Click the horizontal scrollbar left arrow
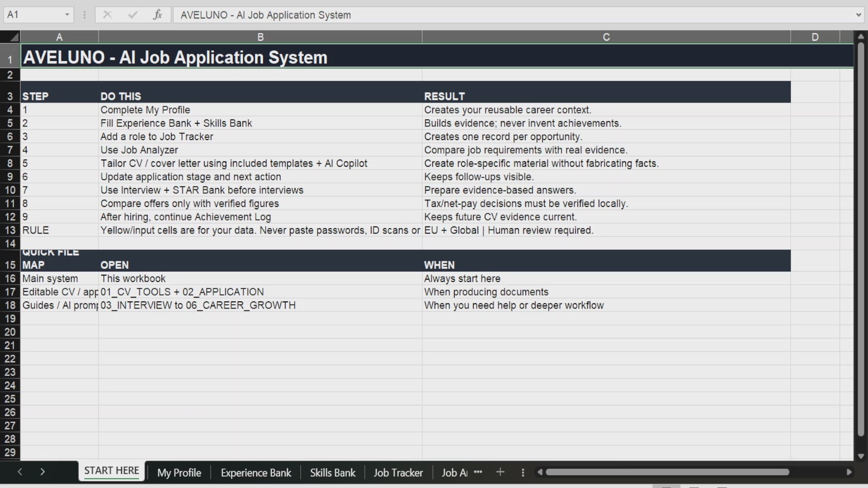This screenshot has height=488, width=868. click(x=540, y=472)
